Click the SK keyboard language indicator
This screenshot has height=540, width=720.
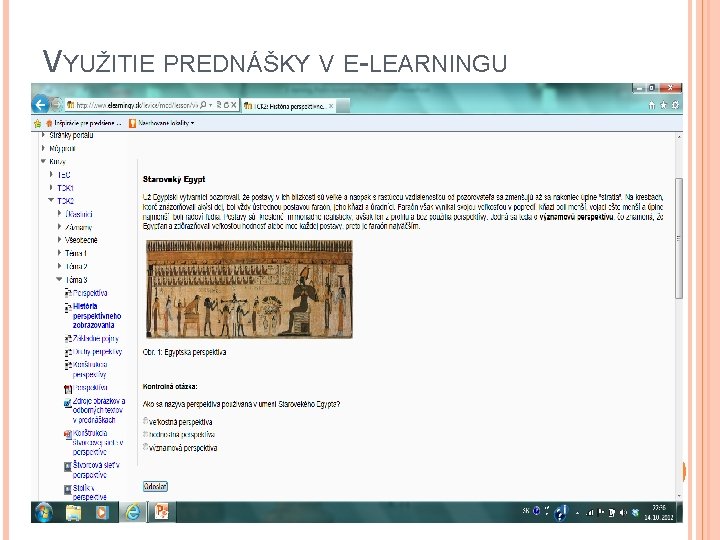coord(526,511)
